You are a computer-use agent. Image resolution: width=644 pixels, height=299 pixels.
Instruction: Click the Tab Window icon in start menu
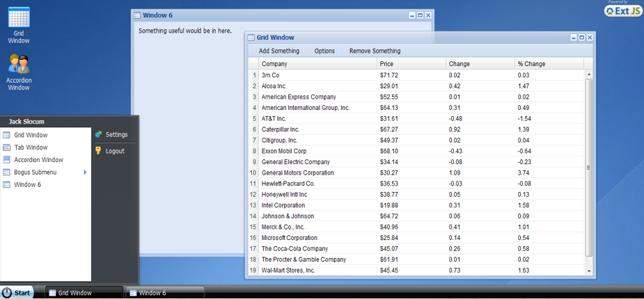(7, 147)
